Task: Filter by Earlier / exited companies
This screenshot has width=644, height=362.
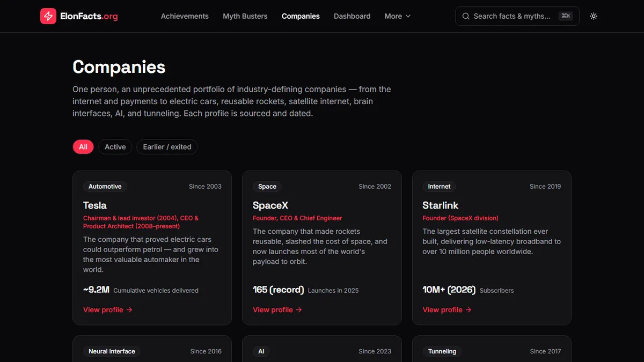Action: click(x=167, y=147)
